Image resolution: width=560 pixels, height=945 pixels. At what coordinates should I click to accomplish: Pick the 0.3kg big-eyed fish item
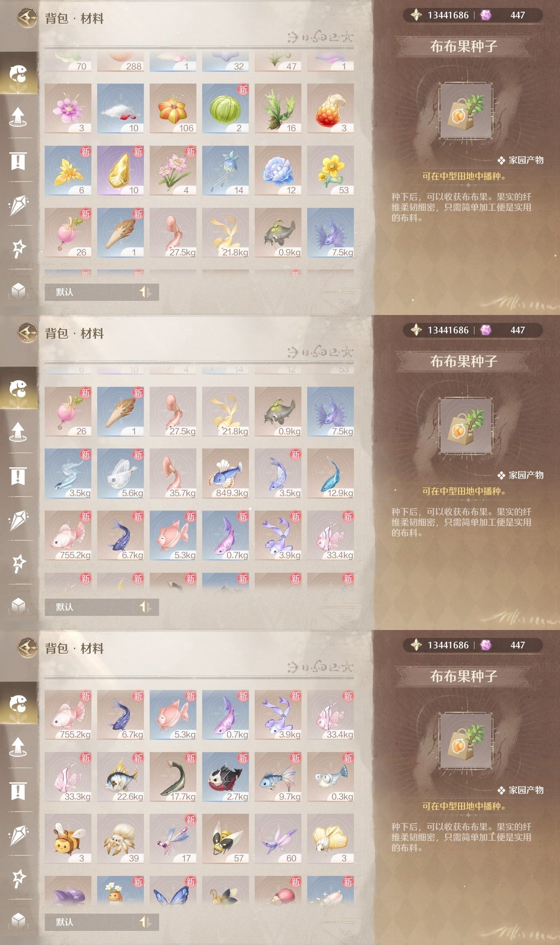330,777
